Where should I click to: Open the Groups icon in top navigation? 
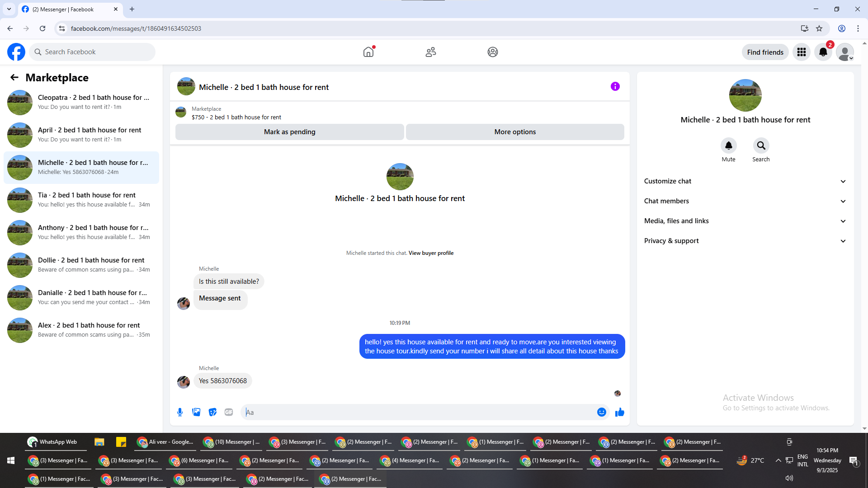[x=493, y=52]
